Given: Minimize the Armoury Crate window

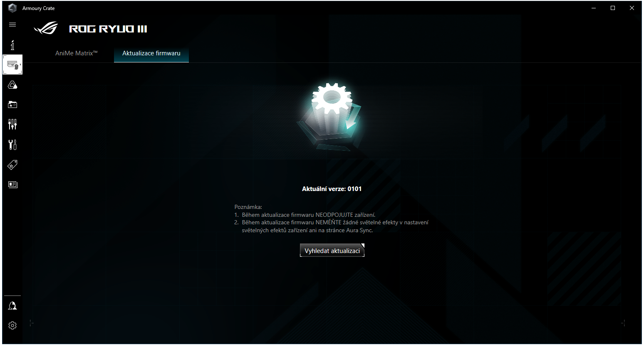Looking at the screenshot, I should tap(594, 8).
